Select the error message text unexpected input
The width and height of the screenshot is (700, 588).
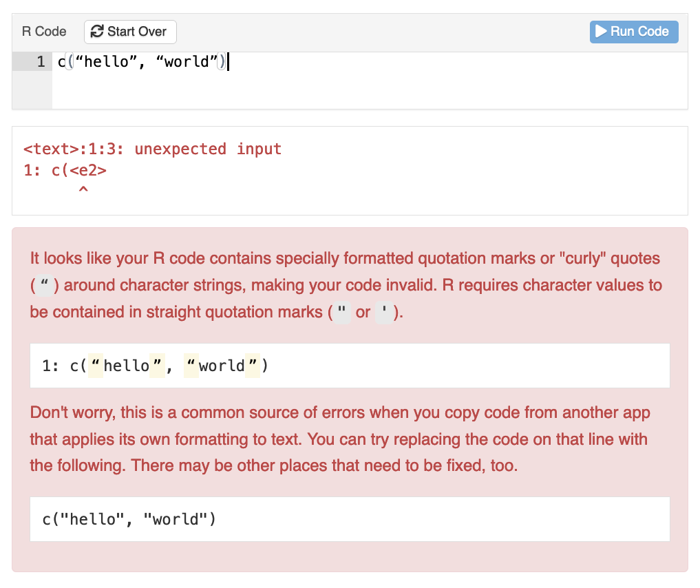pos(209,149)
